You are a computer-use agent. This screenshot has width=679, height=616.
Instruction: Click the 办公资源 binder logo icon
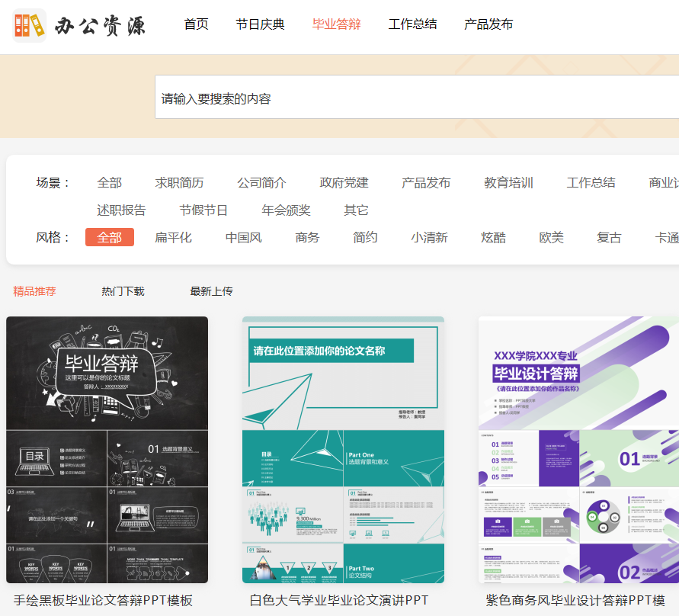tap(29, 26)
